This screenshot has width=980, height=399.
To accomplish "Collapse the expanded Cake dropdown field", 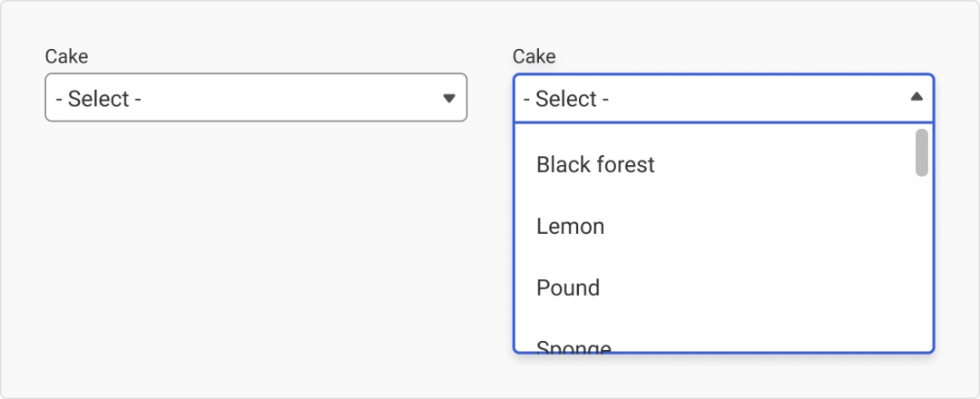I will tap(724, 98).
